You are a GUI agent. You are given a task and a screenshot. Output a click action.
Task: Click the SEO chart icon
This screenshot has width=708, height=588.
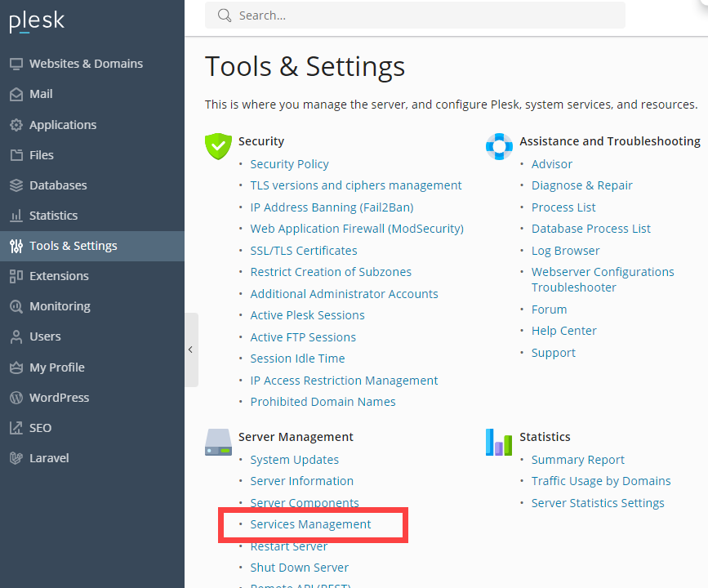click(x=16, y=428)
